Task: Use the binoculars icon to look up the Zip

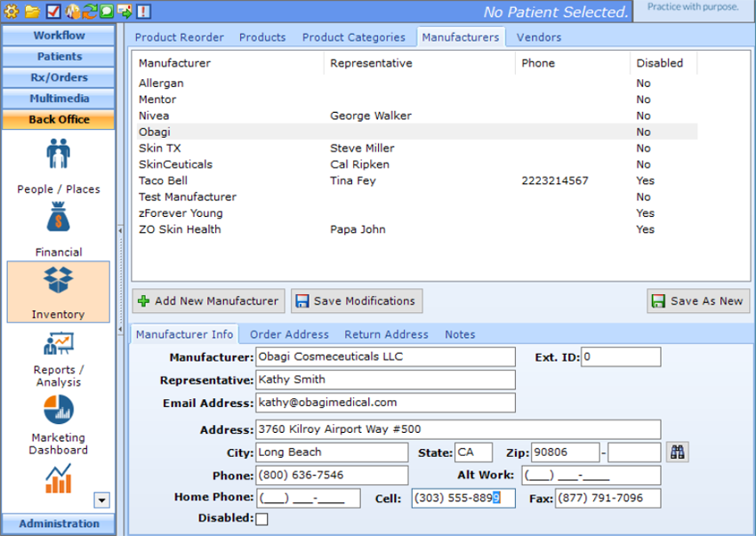Action: pos(677,452)
